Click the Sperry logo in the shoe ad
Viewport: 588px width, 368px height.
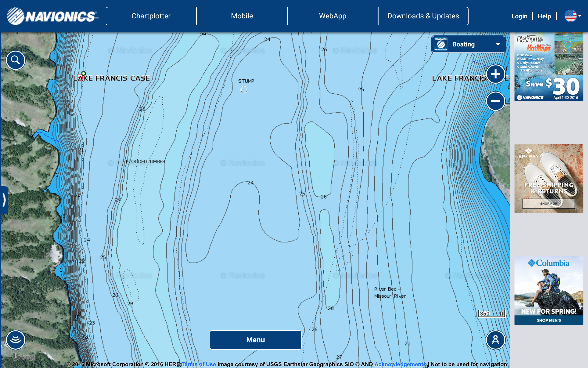pyautogui.click(x=529, y=154)
